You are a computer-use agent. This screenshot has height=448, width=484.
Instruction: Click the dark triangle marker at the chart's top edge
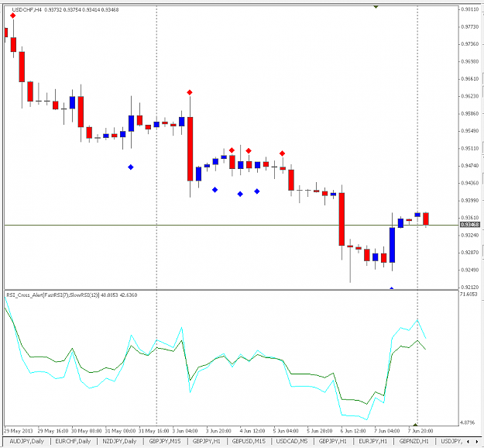(x=376, y=6)
